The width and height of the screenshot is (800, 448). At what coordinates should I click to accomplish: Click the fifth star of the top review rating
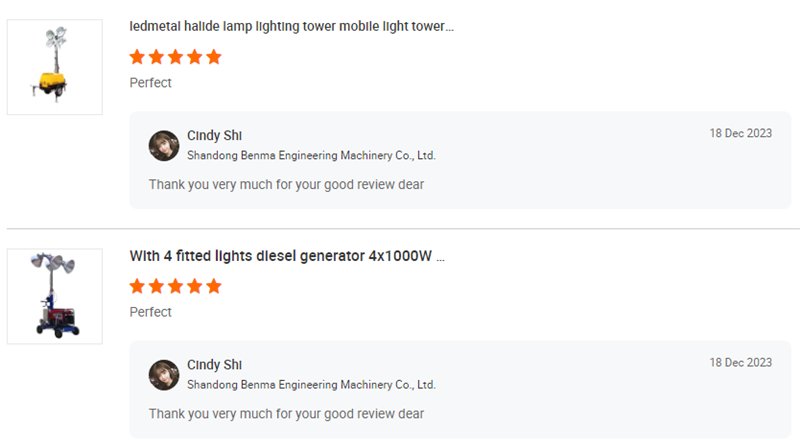pyautogui.click(x=213, y=57)
